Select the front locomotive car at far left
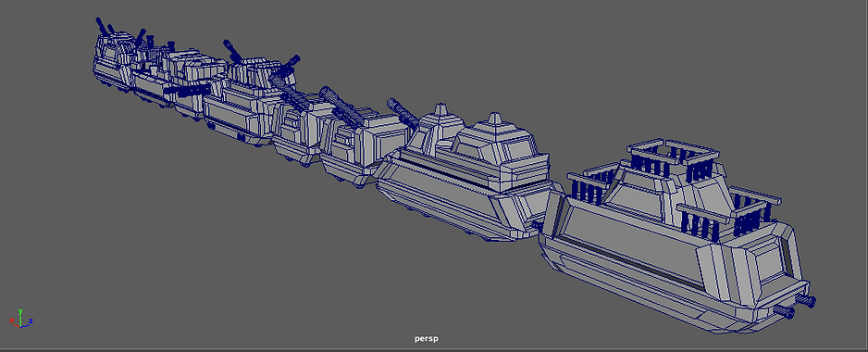This screenshot has width=868, height=352. [x=114, y=60]
